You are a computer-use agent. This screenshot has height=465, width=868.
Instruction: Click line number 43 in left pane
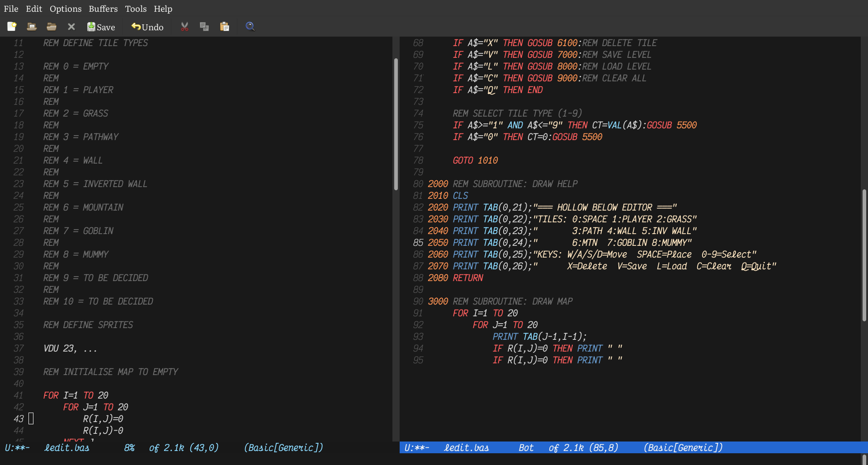tap(19, 419)
